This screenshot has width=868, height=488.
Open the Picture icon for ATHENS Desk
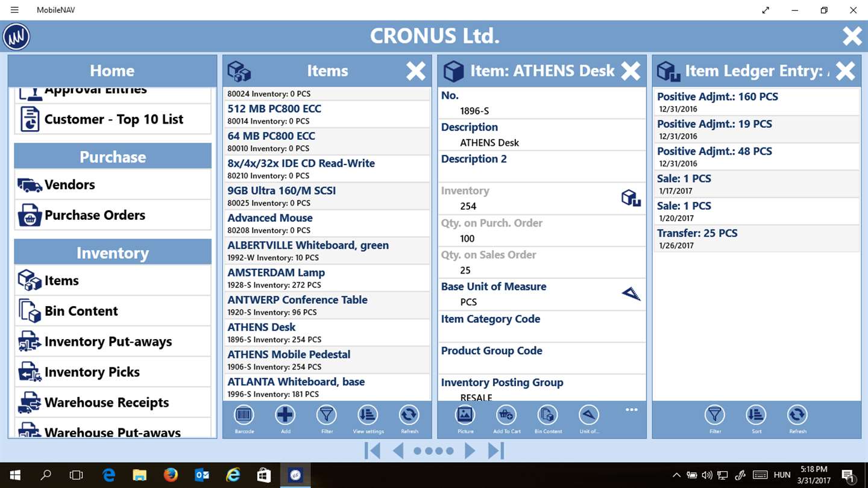coord(465,415)
